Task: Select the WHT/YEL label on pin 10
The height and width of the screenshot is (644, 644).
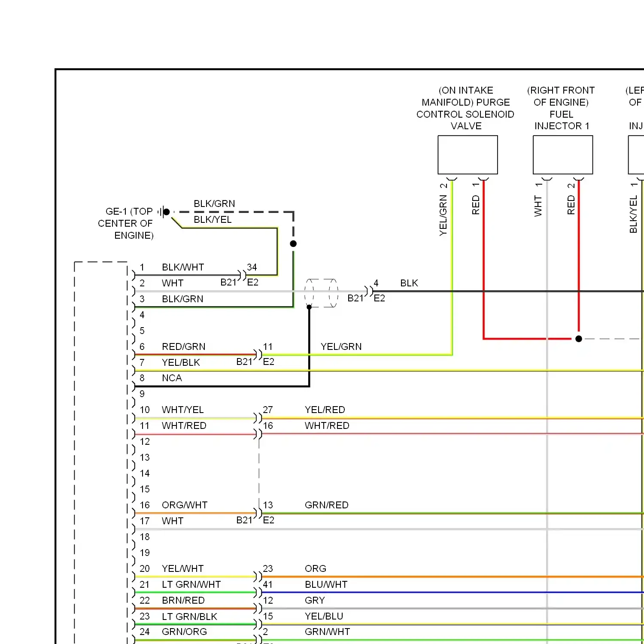Action: pyautogui.click(x=182, y=410)
